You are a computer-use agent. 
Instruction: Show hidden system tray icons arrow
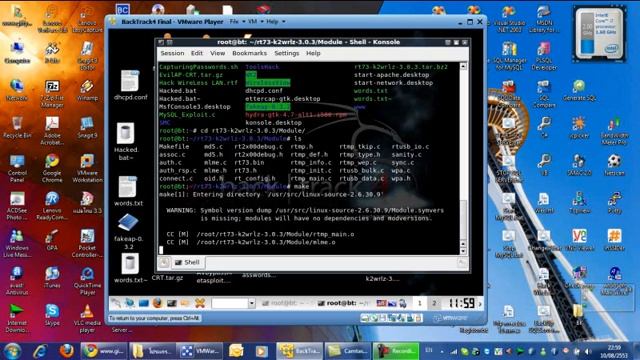442,351
